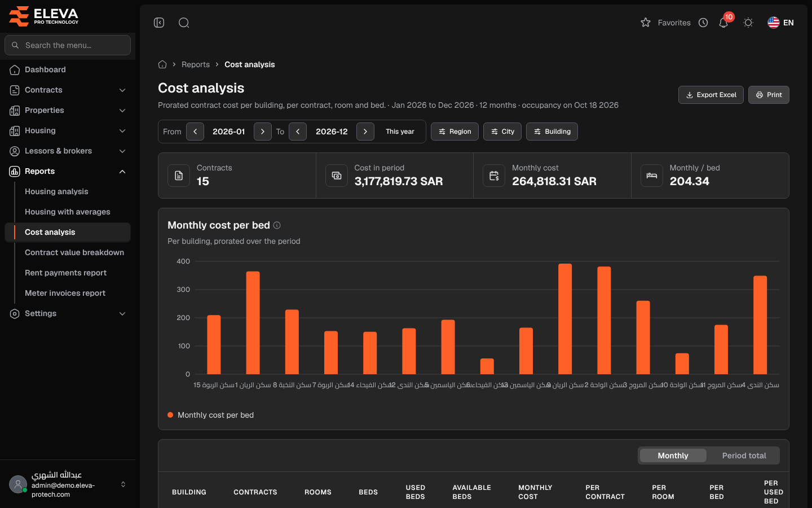The width and height of the screenshot is (812, 508).
Task: Expand the Properties menu chevron
Action: tap(122, 110)
